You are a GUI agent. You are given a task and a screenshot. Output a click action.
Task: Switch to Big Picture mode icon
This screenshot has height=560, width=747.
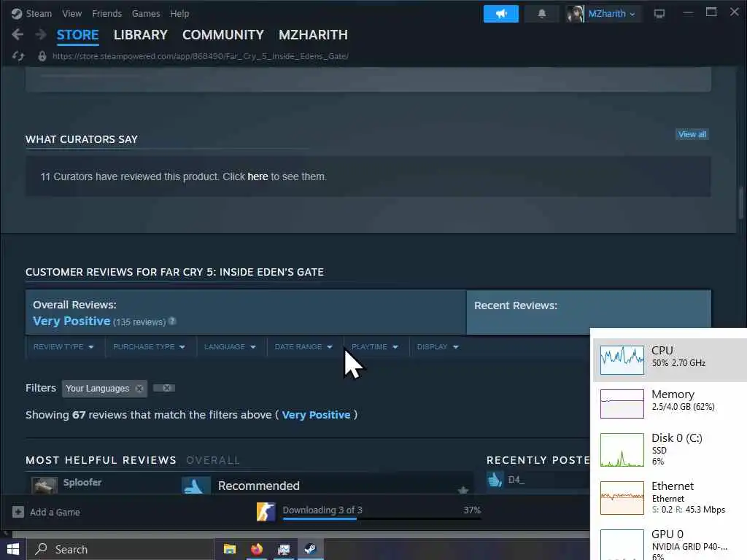point(659,14)
